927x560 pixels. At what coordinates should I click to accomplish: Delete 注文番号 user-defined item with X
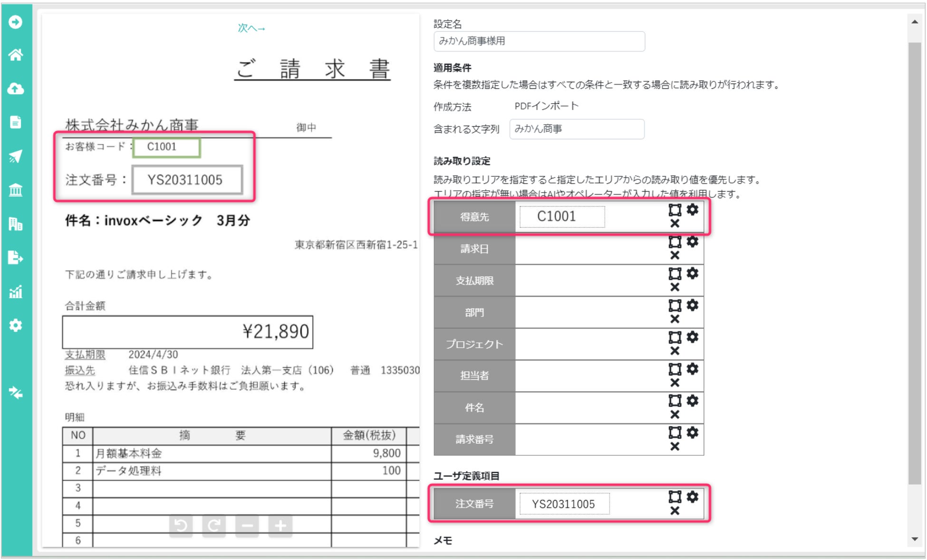(675, 511)
